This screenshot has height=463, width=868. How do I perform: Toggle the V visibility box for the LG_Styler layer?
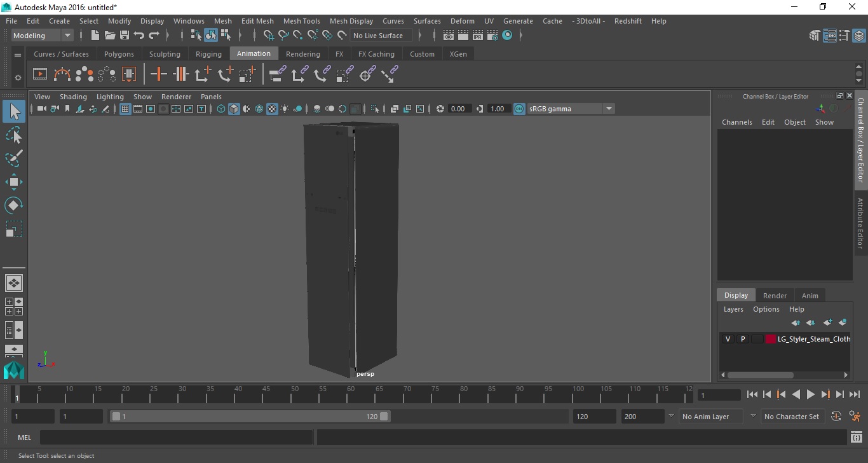click(x=728, y=339)
